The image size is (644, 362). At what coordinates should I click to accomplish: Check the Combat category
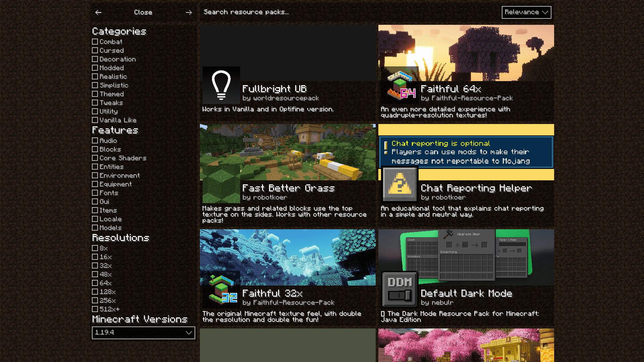coord(95,42)
